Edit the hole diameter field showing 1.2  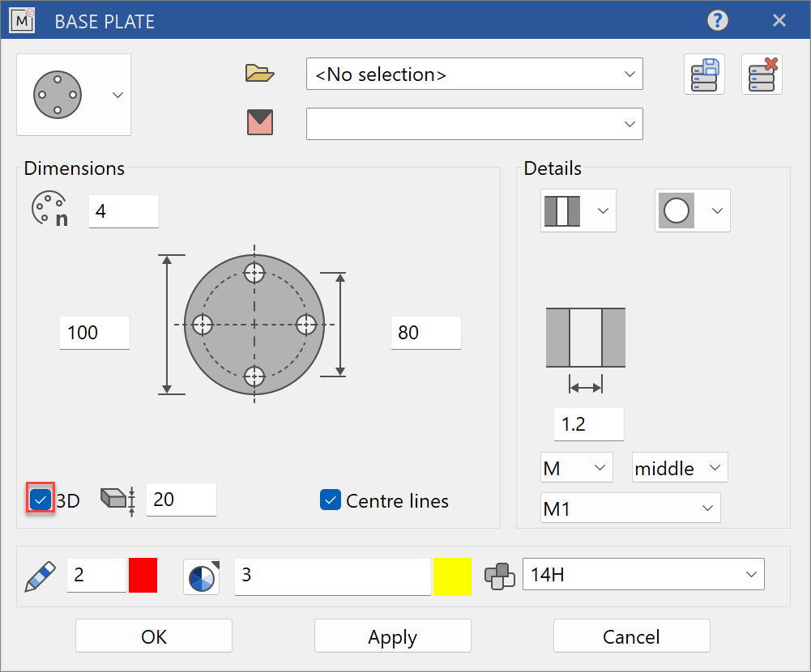(x=588, y=424)
